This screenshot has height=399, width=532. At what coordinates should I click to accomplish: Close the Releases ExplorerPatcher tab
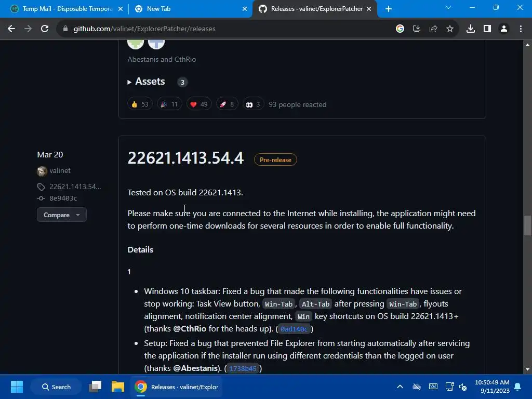coord(369,9)
